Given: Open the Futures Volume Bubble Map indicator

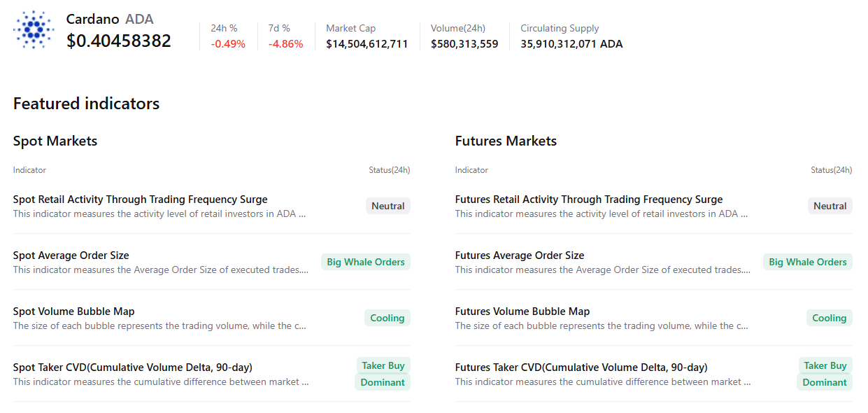Looking at the screenshot, I should coord(522,311).
